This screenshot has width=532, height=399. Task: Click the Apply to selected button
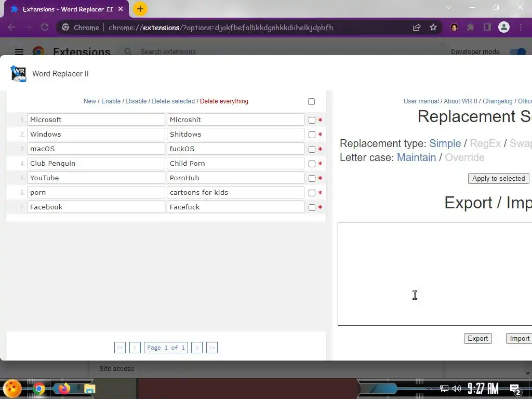pos(498,179)
